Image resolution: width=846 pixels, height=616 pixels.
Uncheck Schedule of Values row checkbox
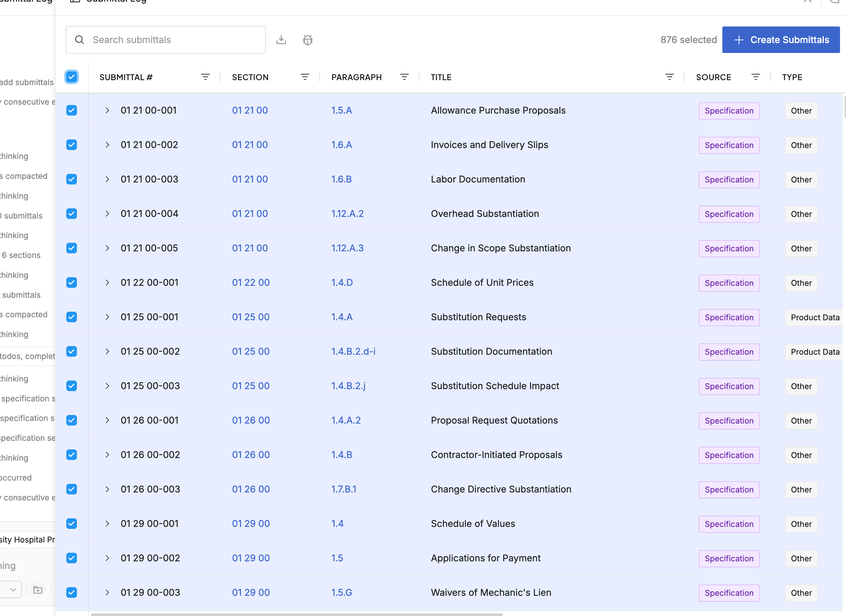click(x=72, y=524)
